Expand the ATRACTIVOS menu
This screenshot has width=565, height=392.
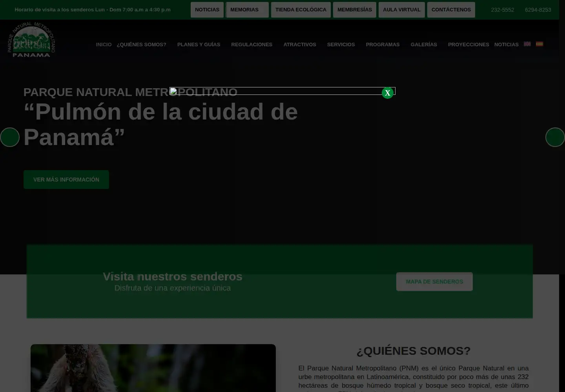[x=300, y=45]
